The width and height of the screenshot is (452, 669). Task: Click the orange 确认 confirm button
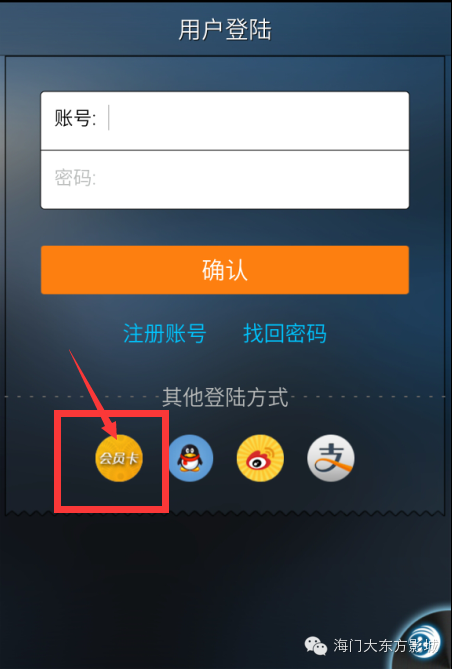pyautogui.click(x=225, y=270)
